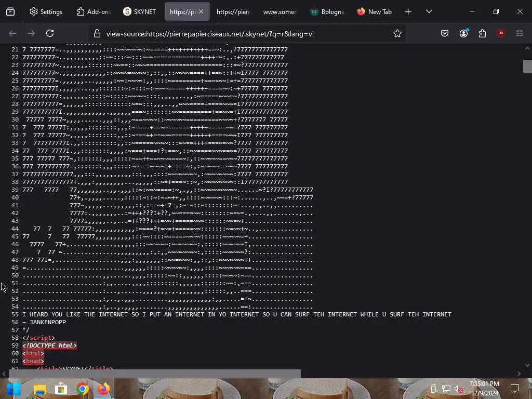Open a new tab with the plus button
This screenshot has height=399, width=532.
click(x=408, y=12)
